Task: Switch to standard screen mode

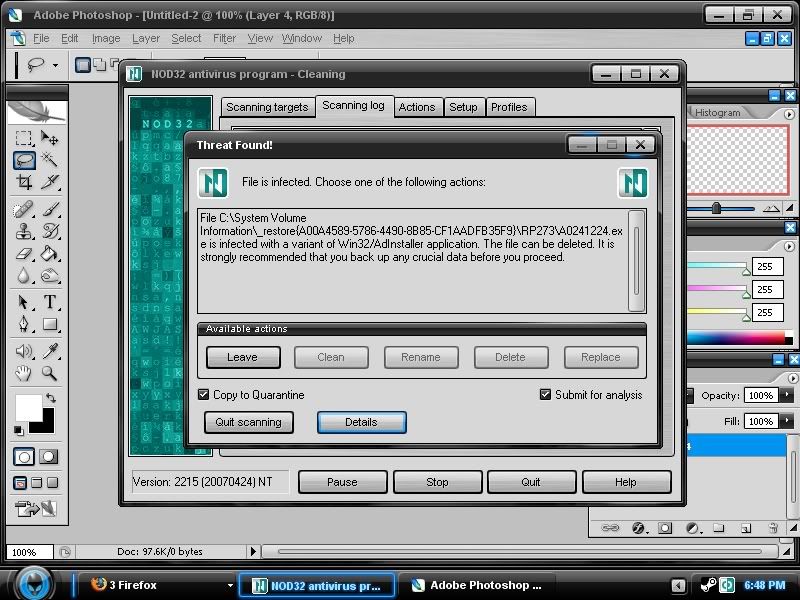Action: click(20, 483)
